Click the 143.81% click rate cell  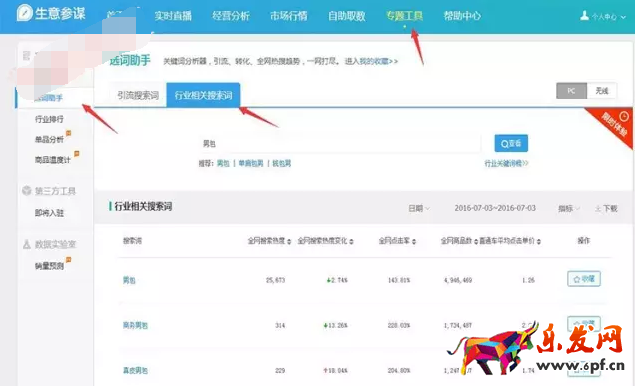[399, 280]
